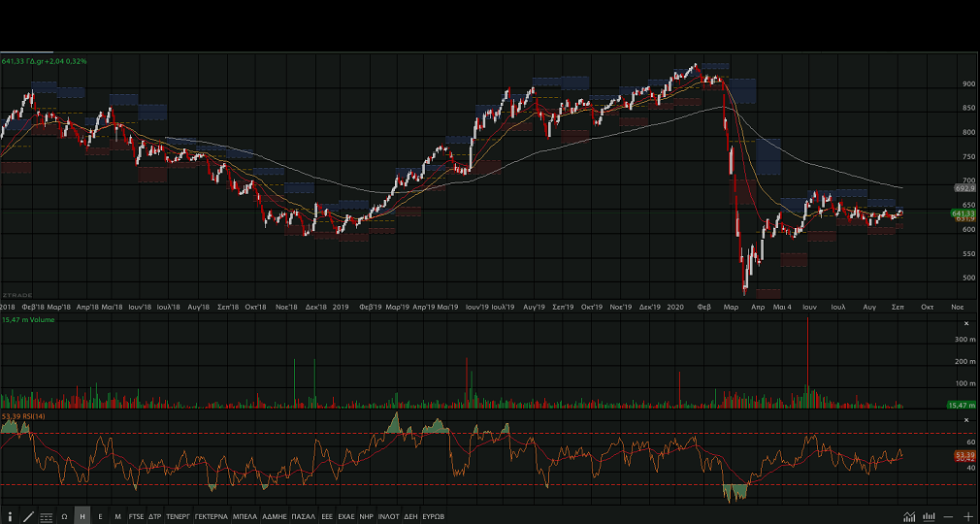Click the 641,33 current price marker
The image size is (980, 524).
[963, 213]
